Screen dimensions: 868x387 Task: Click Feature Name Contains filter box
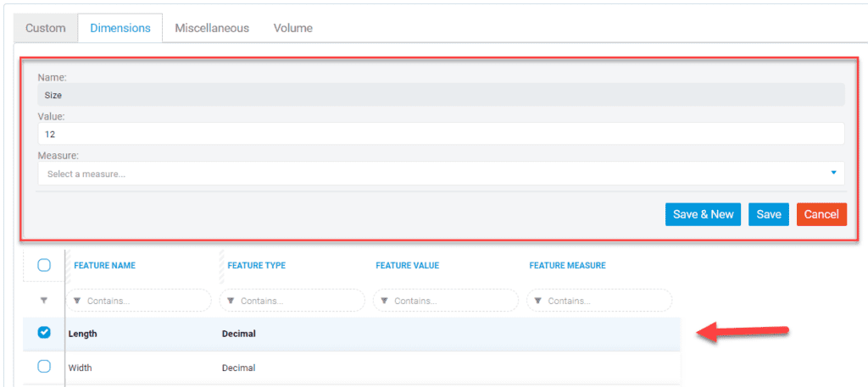138,301
